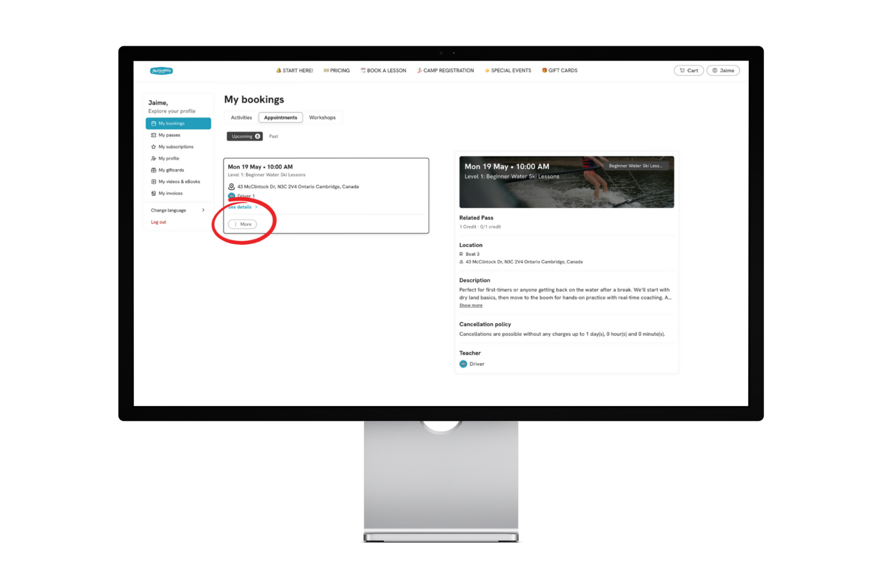The height and width of the screenshot is (588, 882).
Task: Click the water ski lesson banner image
Action: [566, 182]
